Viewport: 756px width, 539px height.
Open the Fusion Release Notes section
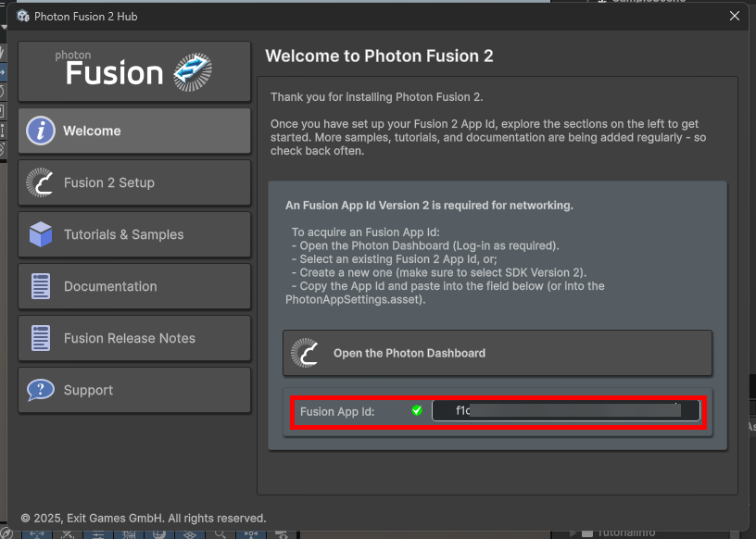(x=134, y=338)
